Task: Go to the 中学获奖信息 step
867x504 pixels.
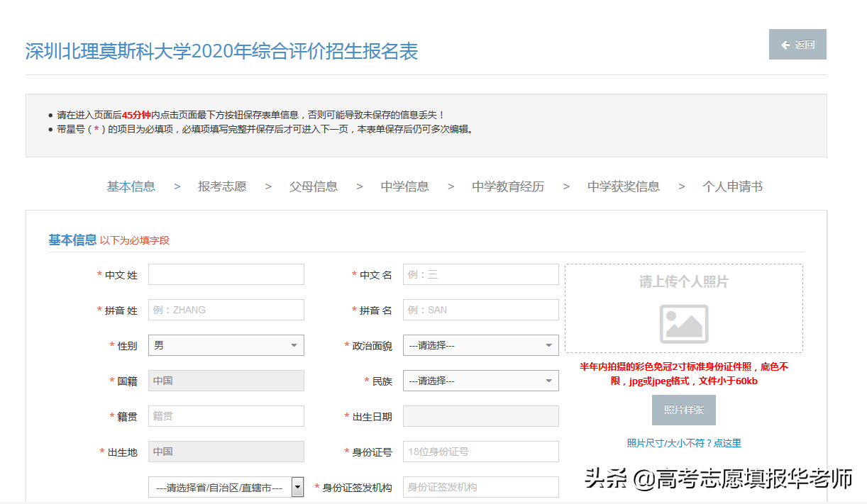Action: tap(623, 186)
